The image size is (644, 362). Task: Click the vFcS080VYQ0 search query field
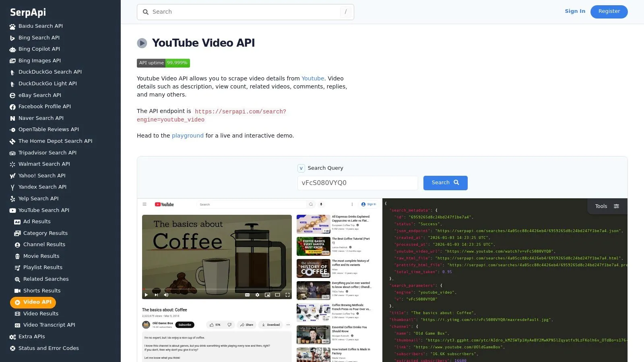pos(357,183)
